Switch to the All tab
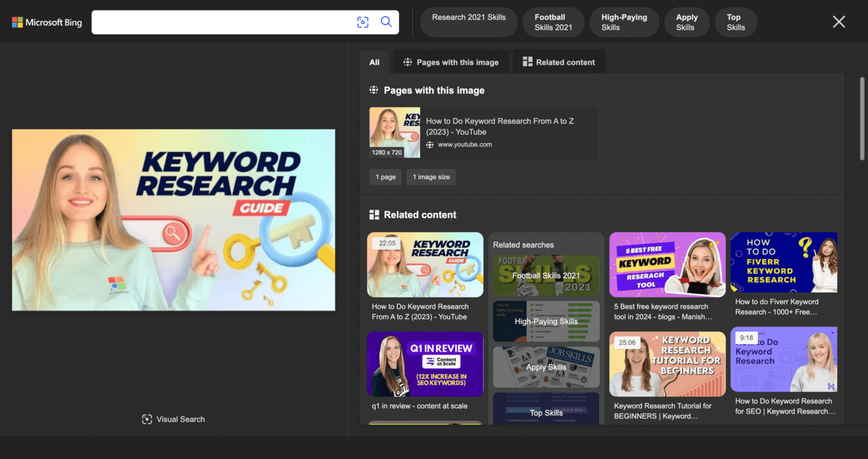The width and height of the screenshot is (868, 459). [x=374, y=62]
